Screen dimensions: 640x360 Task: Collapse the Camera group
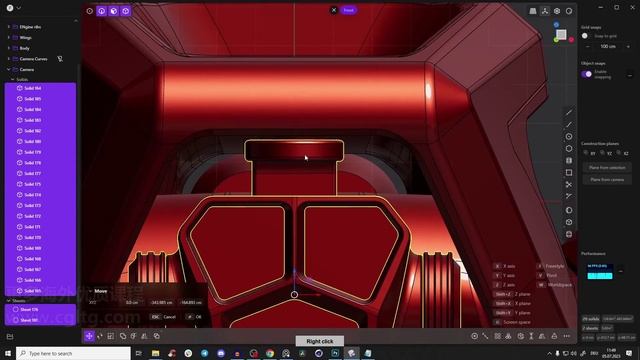[9, 69]
